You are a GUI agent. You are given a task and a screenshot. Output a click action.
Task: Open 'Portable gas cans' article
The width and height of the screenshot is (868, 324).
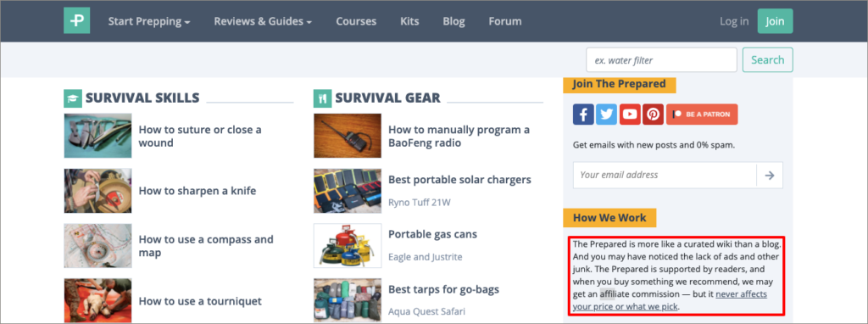pyautogui.click(x=432, y=234)
